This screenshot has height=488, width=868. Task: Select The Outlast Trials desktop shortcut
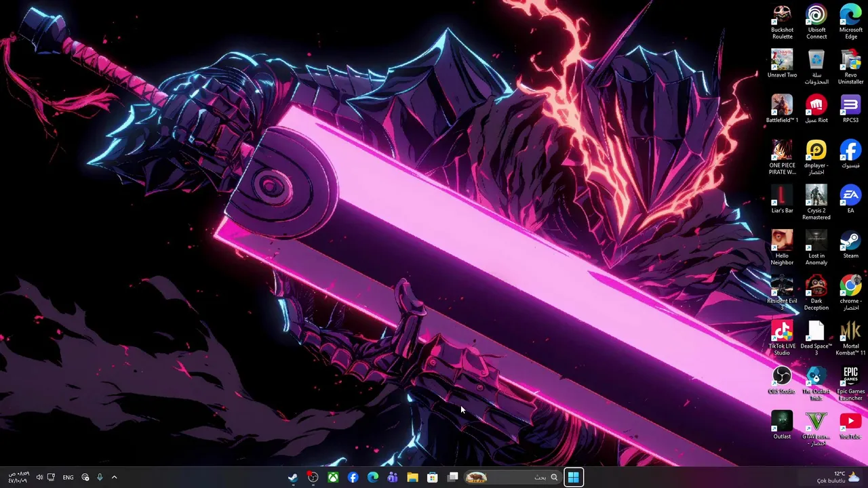pyautogui.click(x=816, y=384)
